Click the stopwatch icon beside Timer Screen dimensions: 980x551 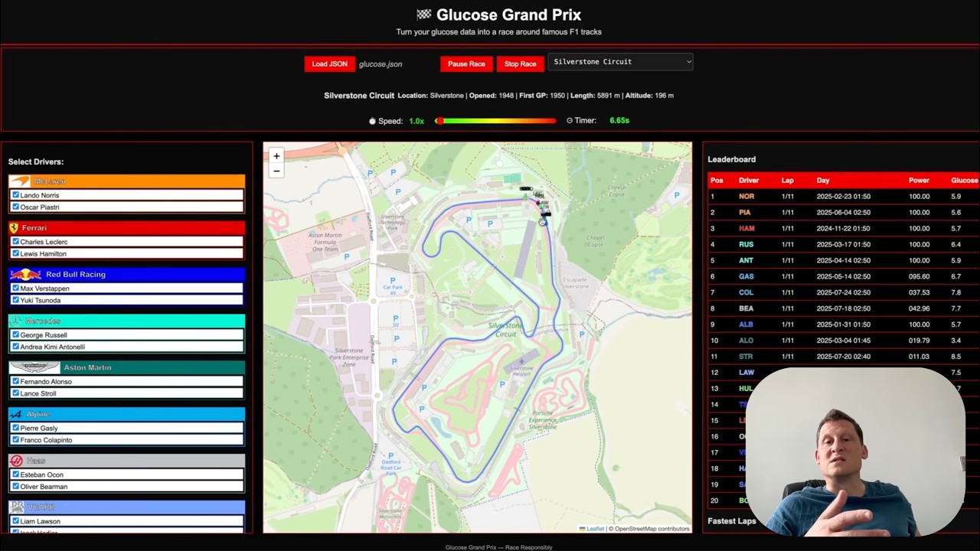point(570,121)
